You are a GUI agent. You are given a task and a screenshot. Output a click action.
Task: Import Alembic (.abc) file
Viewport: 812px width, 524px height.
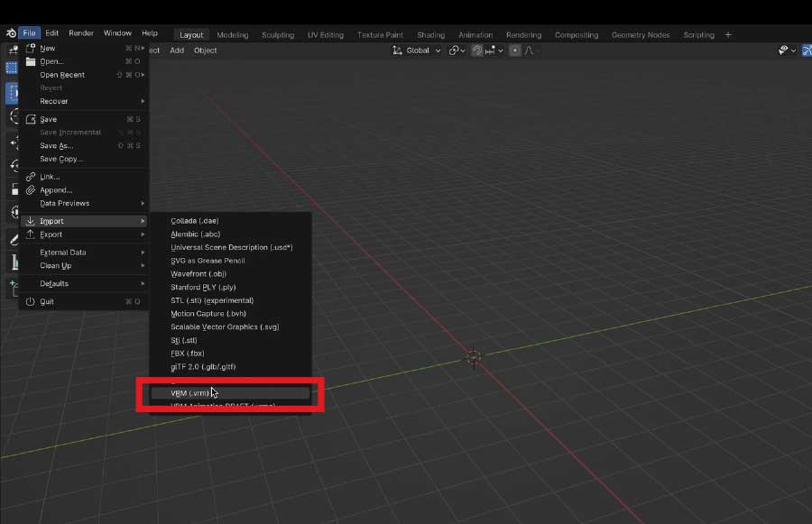230,234
